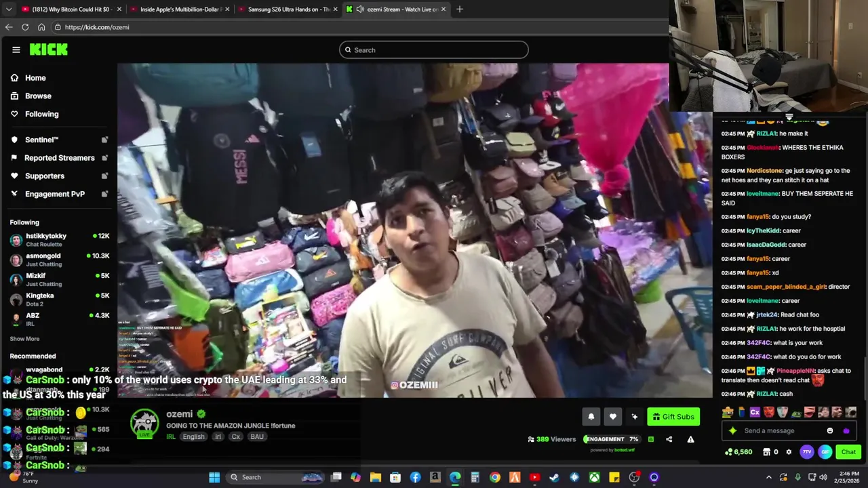This screenshot has height=488, width=868.
Task: Insert the Cx emote from quick emotes
Action: 755,412
